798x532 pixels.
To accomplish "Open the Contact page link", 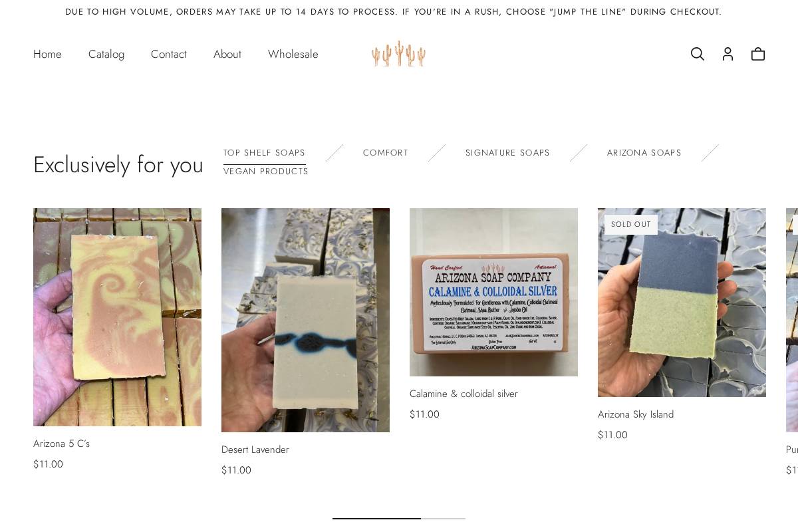I will [x=169, y=54].
